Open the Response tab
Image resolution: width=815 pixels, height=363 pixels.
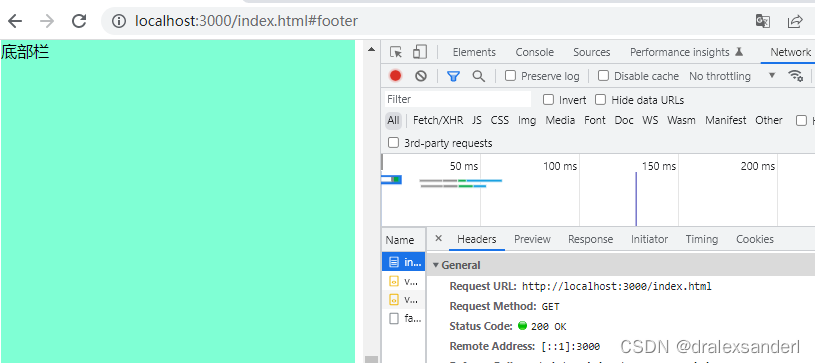click(590, 239)
